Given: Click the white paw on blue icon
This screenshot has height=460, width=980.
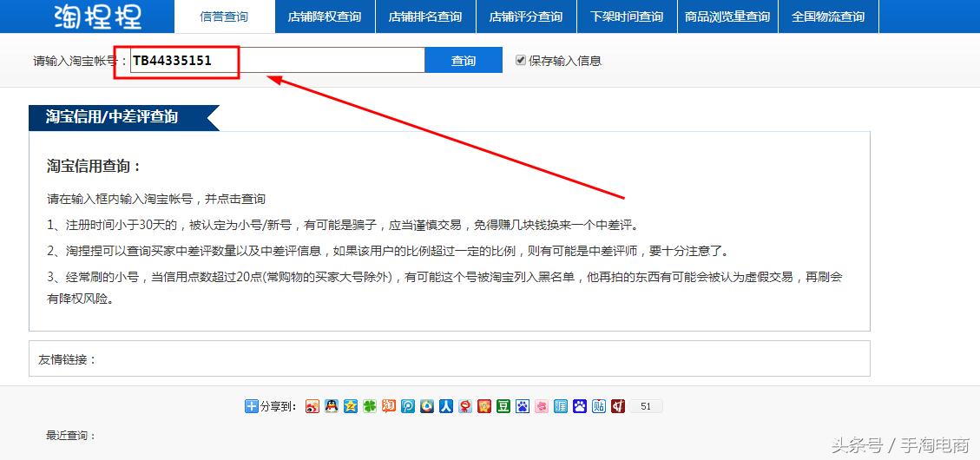Looking at the screenshot, I should click(x=580, y=406).
